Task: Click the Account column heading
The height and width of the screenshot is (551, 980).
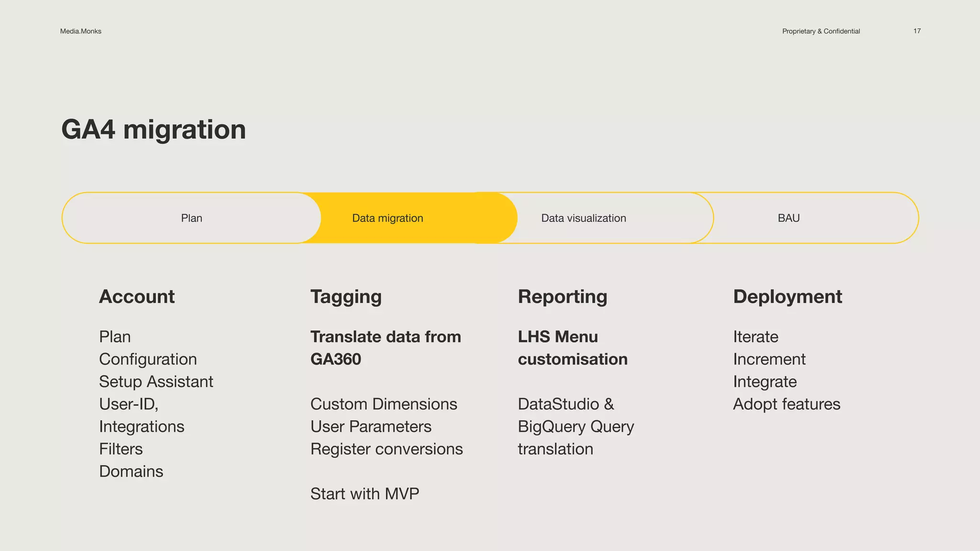Action: click(137, 297)
